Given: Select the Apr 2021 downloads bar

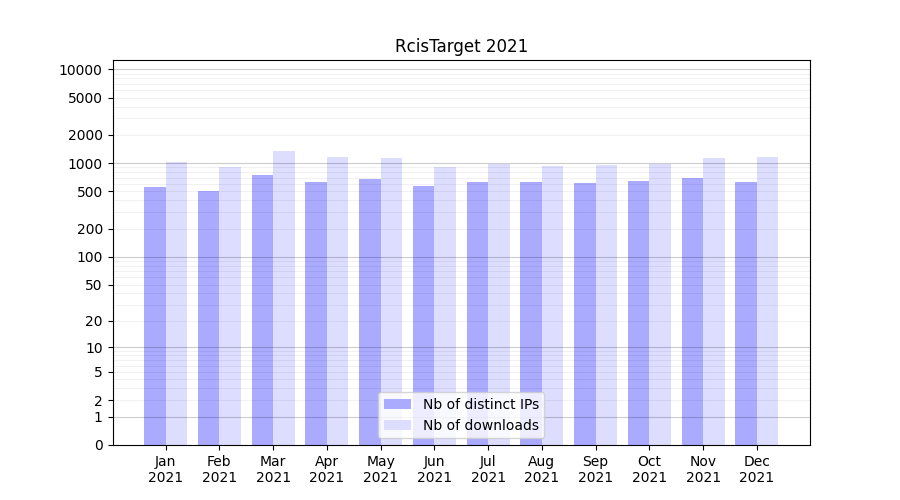Looking at the screenshot, I should tap(337, 300).
